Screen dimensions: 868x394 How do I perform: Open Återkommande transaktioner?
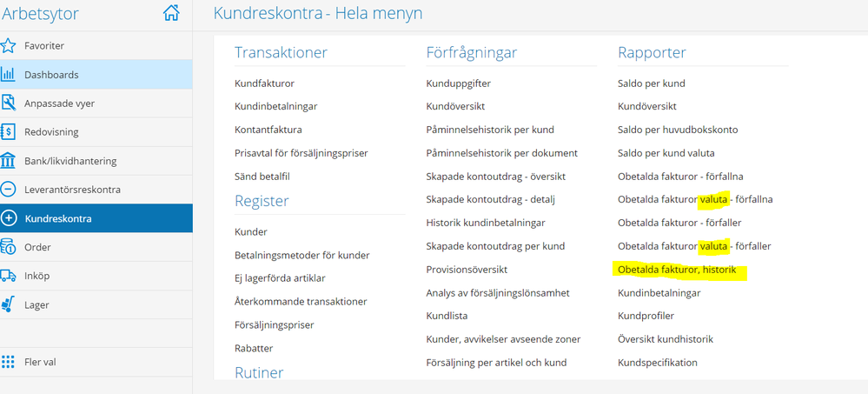[301, 302]
